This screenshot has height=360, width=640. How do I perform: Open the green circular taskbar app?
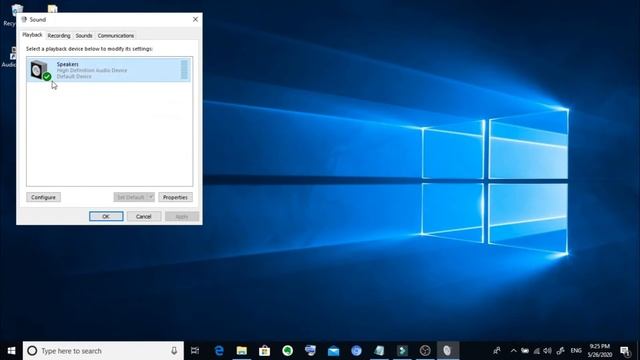pos(287,351)
